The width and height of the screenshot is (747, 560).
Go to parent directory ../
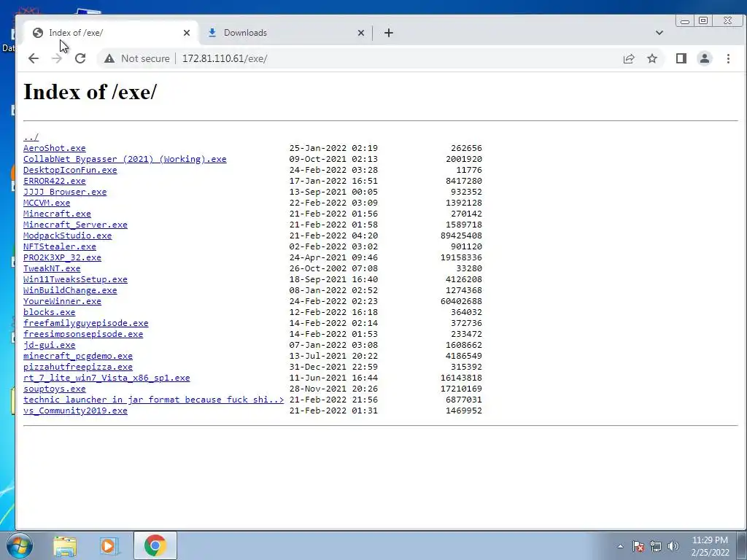31,137
